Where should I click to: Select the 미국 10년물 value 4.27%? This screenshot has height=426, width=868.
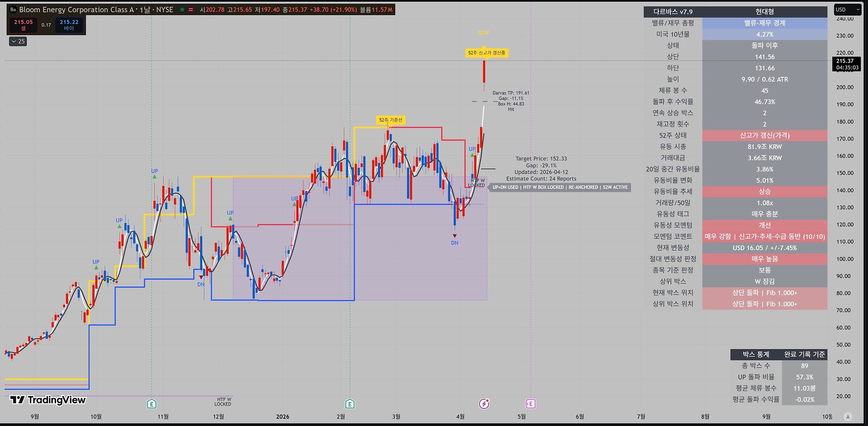pos(764,34)
